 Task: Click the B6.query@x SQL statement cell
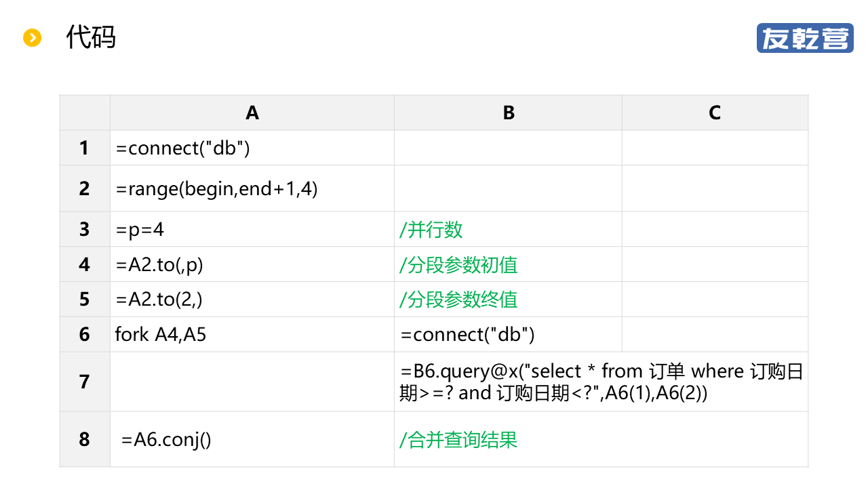click(x=601, y=382)
